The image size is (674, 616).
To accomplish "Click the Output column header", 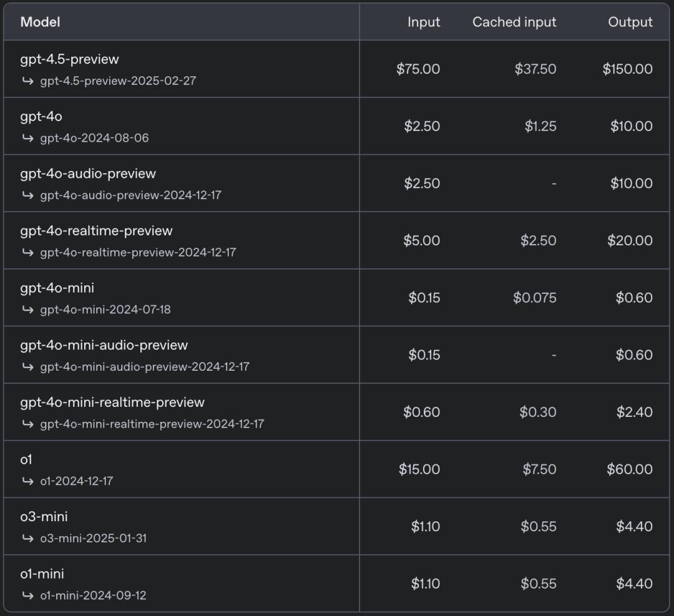I will pyautogui.click(x=630, y=22).
